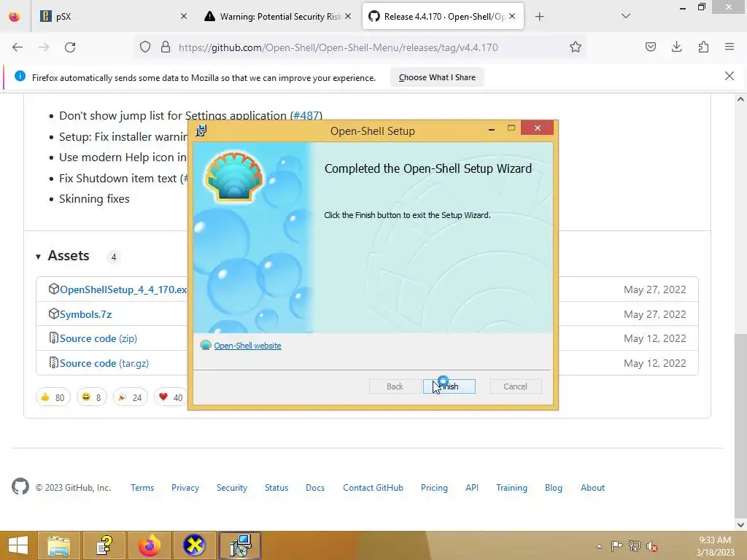
Task: Save page to Pocket
Action: [650, 47]
